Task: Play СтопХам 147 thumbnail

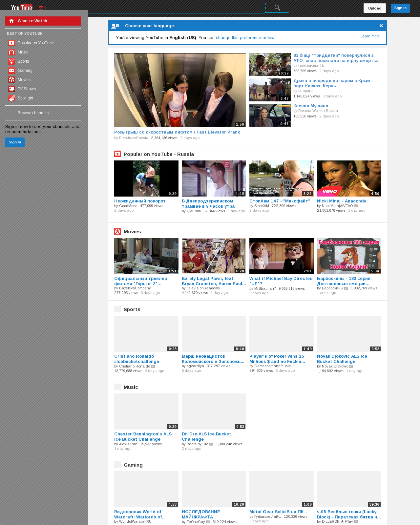Action: tap(282, 178)
